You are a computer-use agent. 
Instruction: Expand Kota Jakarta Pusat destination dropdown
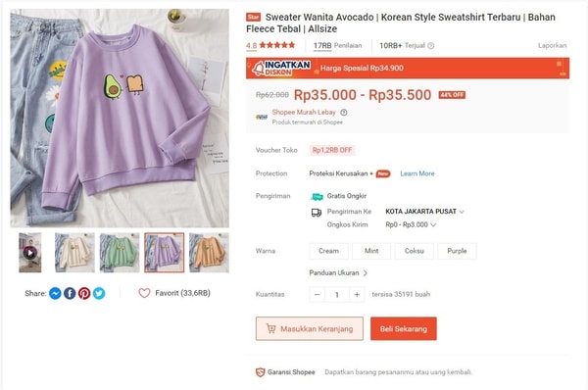coord(424,212)
